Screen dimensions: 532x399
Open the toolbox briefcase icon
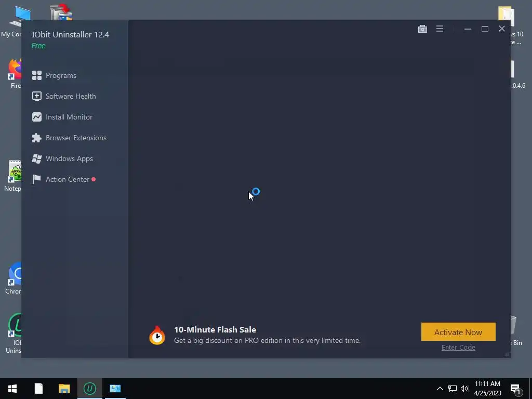tap(422, 29)
